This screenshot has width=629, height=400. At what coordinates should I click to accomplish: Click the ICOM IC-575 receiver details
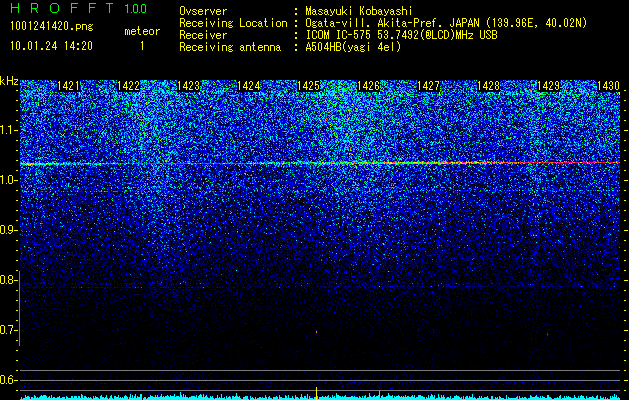point(402,35)
